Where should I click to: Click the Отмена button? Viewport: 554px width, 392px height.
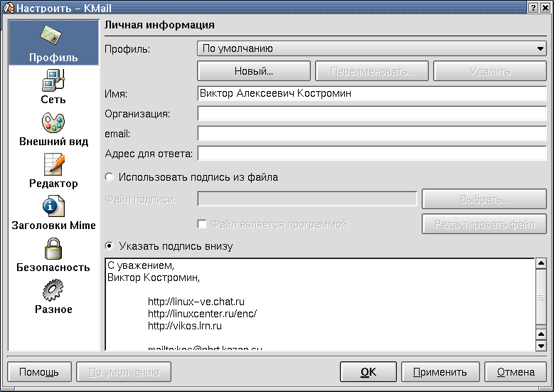pyautogui.click(x=516, y=372)
